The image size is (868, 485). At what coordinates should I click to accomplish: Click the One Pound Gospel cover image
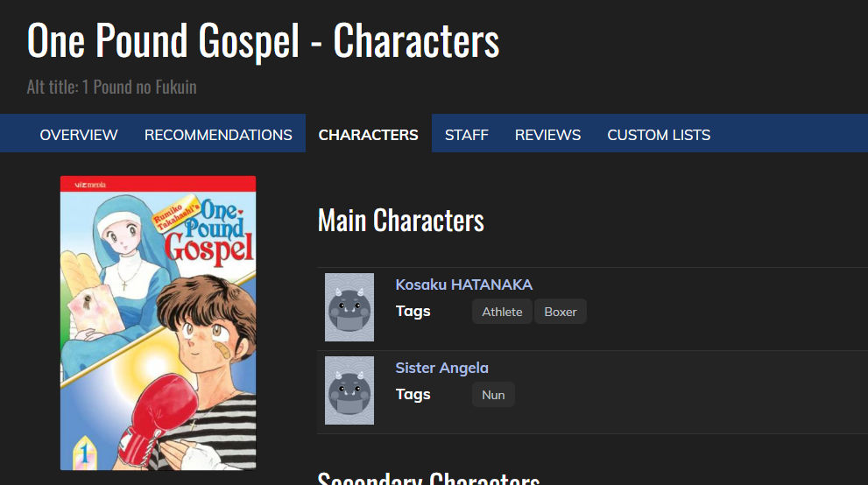(x=159, y=323)
